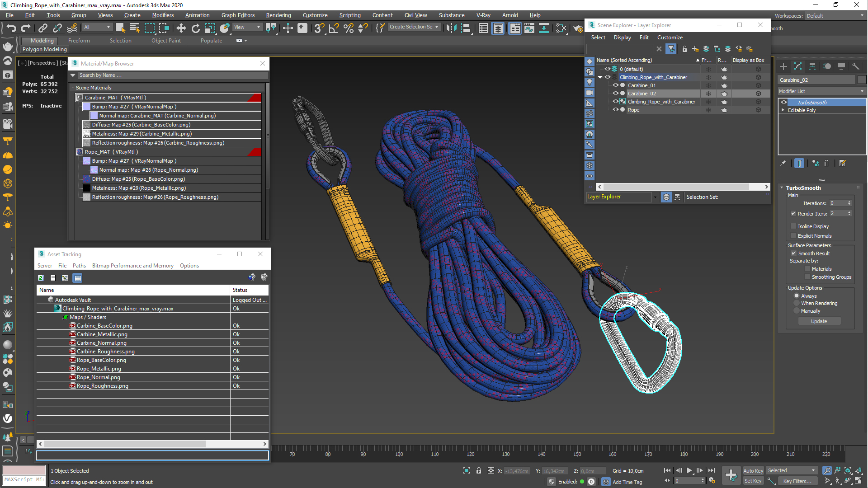Switch Asset Tracking to table view icon

click(x=78, y=278)
